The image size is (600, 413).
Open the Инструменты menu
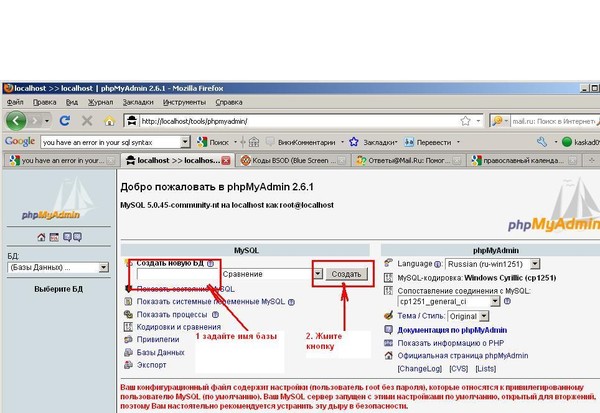click(184, 102)
